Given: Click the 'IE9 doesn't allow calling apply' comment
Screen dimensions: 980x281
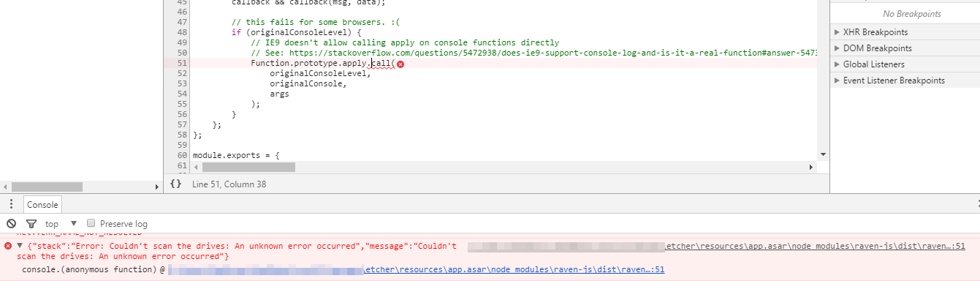Looking at the screenshot, I should point(405,42).
